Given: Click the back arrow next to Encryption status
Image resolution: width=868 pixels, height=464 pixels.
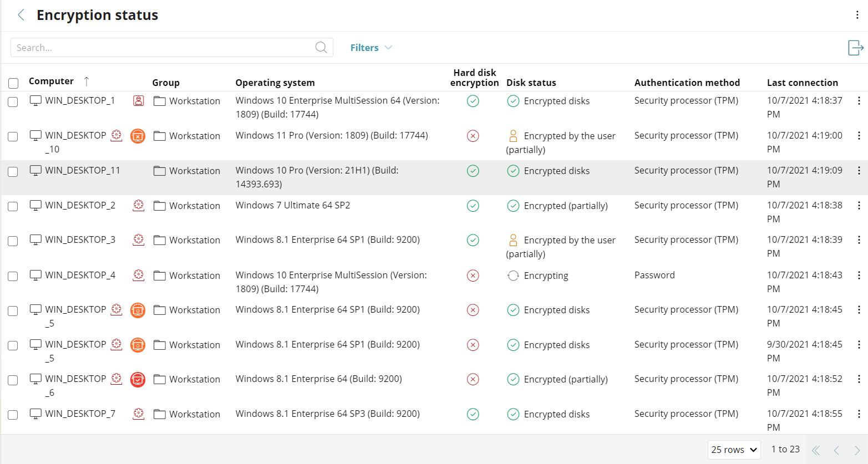Looking at the screenshot, I should click(x=21, y=15).
